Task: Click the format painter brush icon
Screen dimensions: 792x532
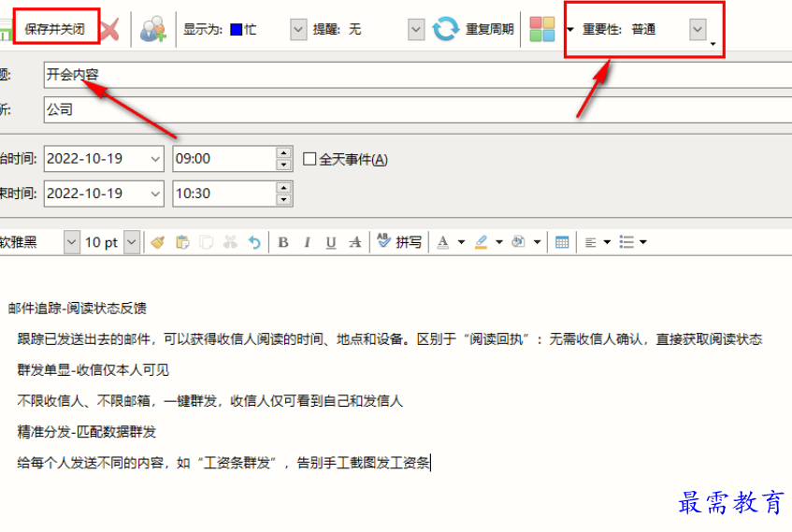Action: pyautogui.click(x=158, y=242)
